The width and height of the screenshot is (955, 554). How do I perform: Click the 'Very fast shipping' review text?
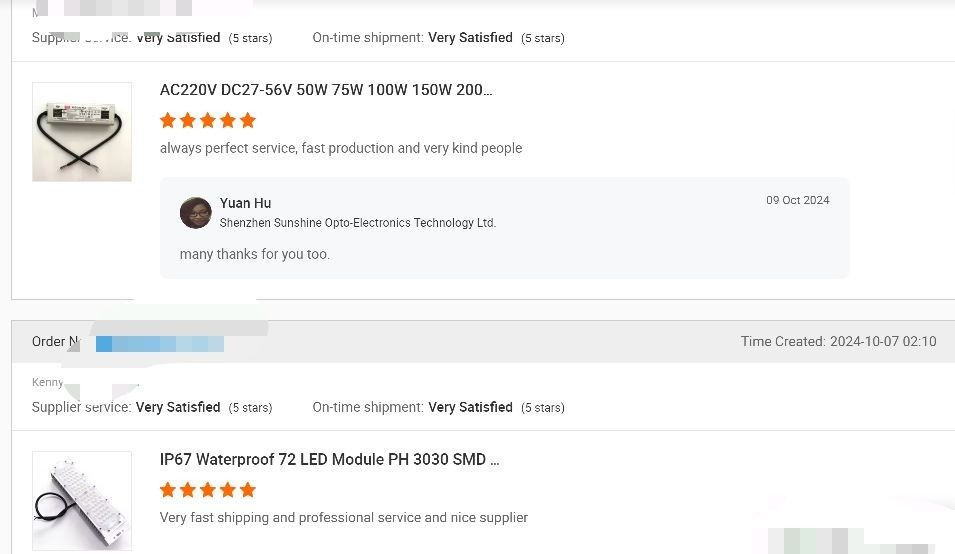343,518
